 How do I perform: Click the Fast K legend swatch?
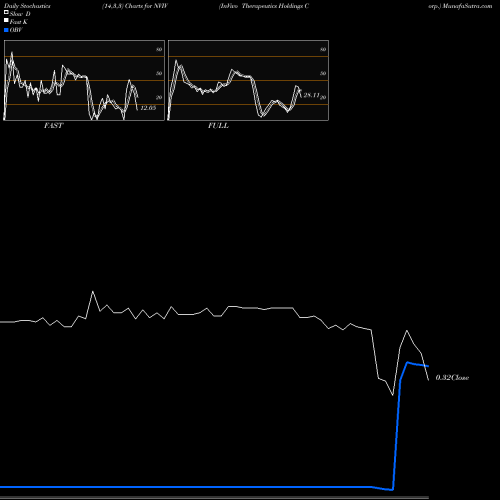6,20
